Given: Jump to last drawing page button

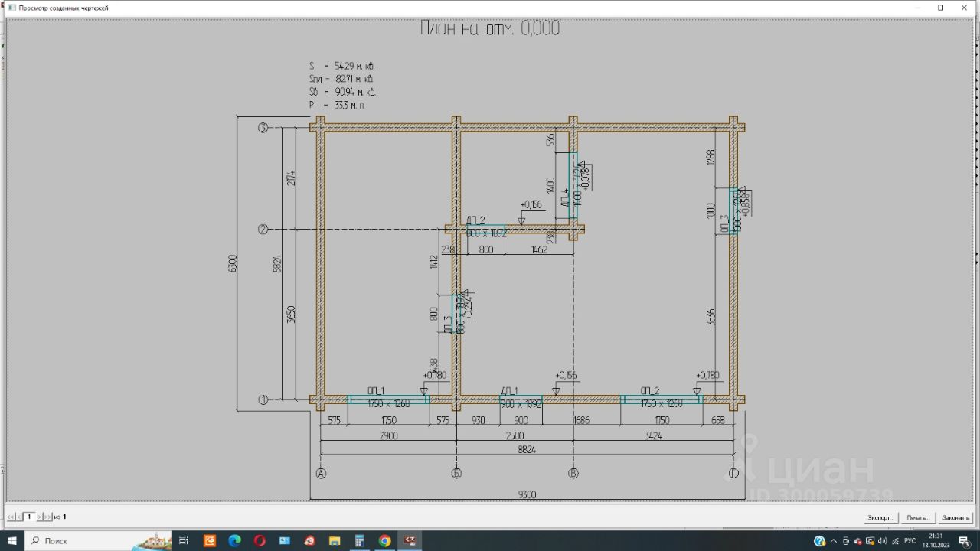Looking at the screenshot, I should pyautogui.click(x=48, y=517).
